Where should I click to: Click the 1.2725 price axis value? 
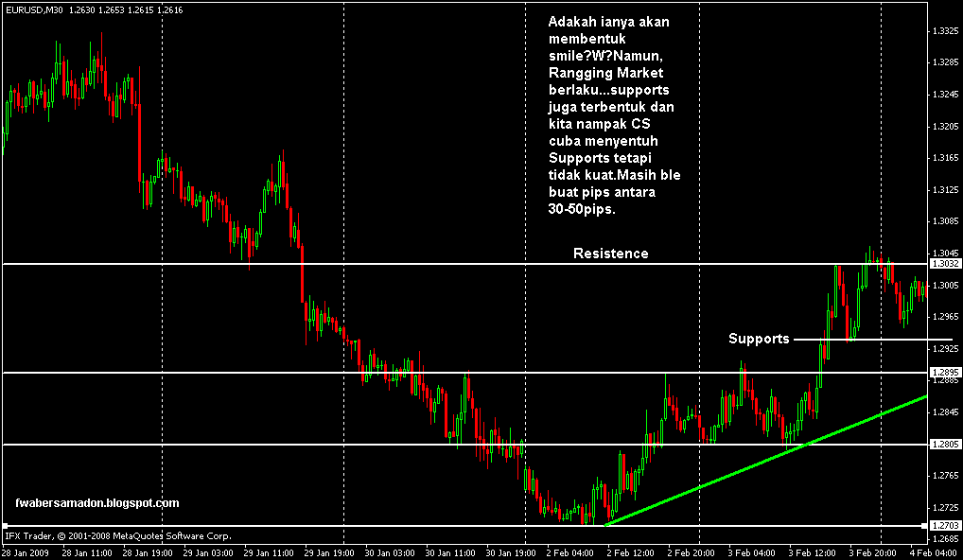point(945,508)
